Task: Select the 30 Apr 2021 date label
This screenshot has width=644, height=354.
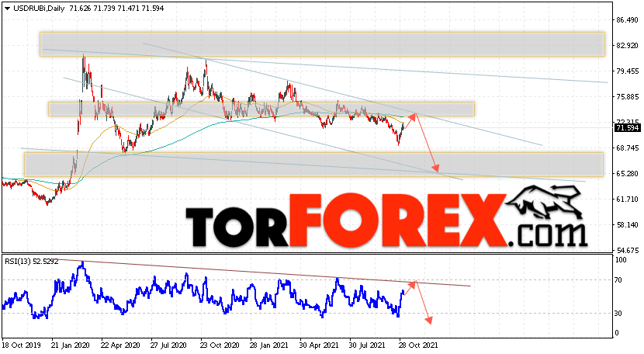Action: click(x=319, y=345)
